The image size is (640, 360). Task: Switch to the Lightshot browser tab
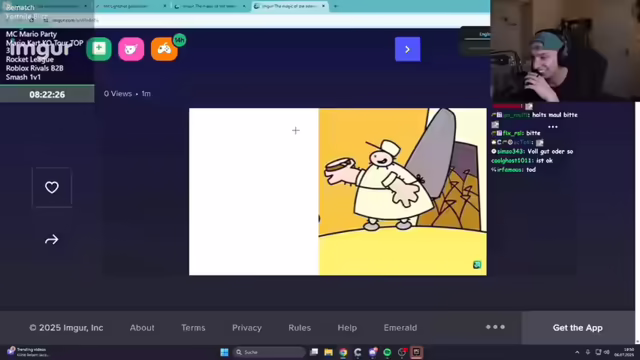(x=131, y=6)
